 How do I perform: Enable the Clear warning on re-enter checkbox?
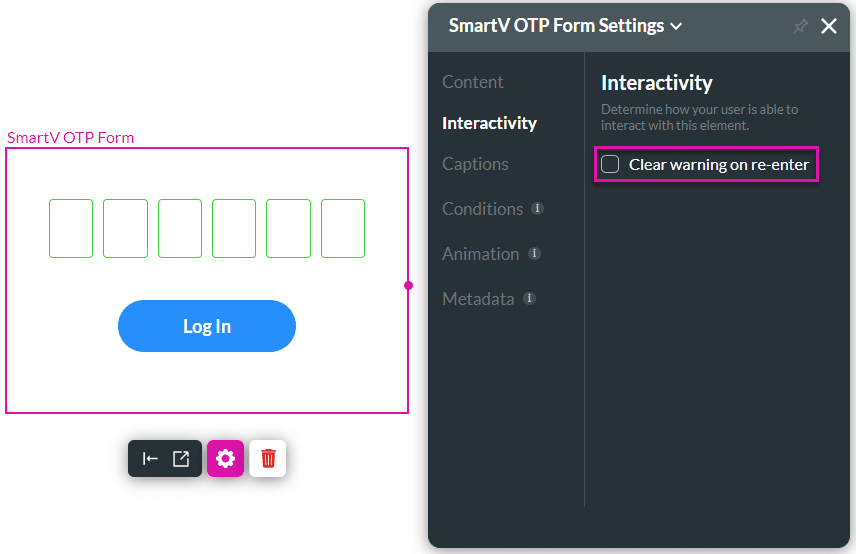pyautogui.click(x=610, y=164)
